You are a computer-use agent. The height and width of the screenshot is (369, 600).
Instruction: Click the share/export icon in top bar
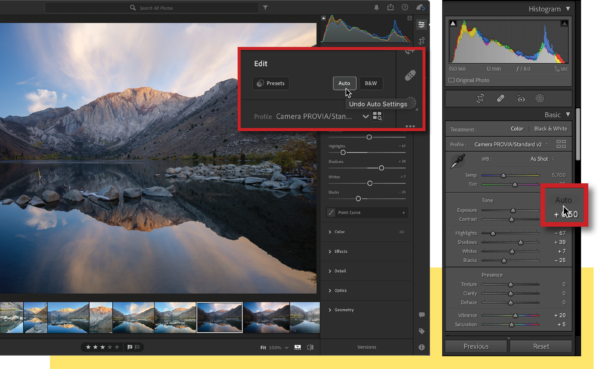tap(390, 7)
